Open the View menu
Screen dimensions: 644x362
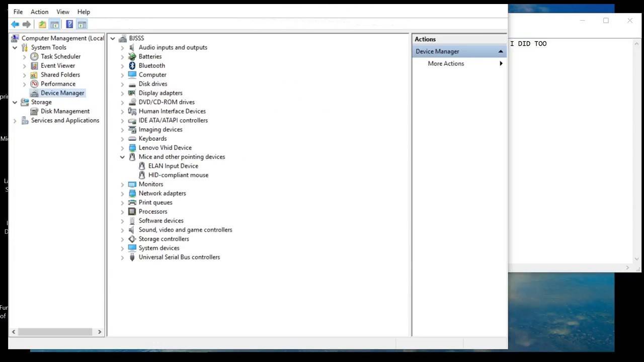point(63,12)
